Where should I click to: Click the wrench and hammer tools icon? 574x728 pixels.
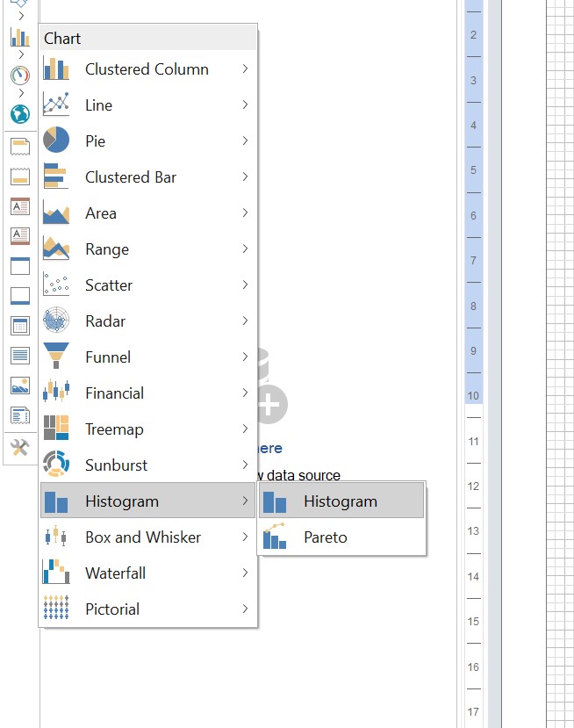20,447
